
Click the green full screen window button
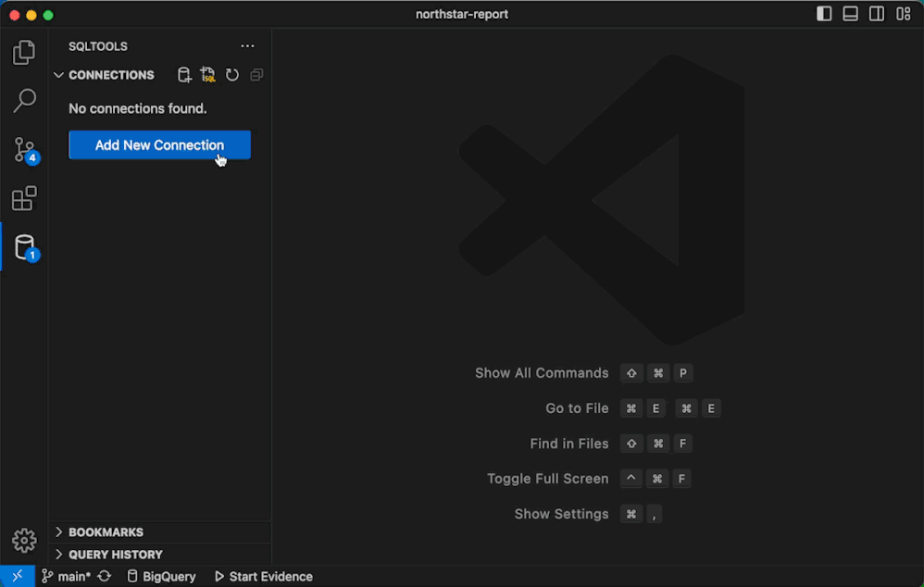coord(48,16)
